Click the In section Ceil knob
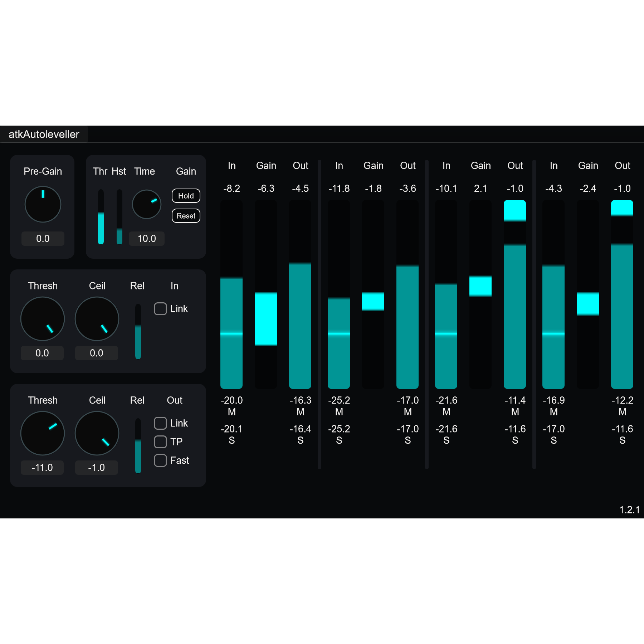This screenshot has width=644, height=644. point(97,319)
